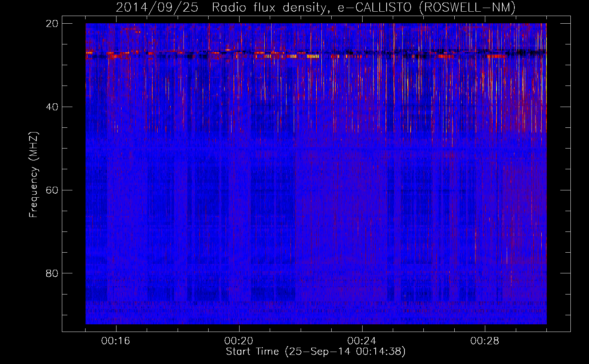Click the 00:24 time tick label

pyautogui.click(x=362, y=341)
